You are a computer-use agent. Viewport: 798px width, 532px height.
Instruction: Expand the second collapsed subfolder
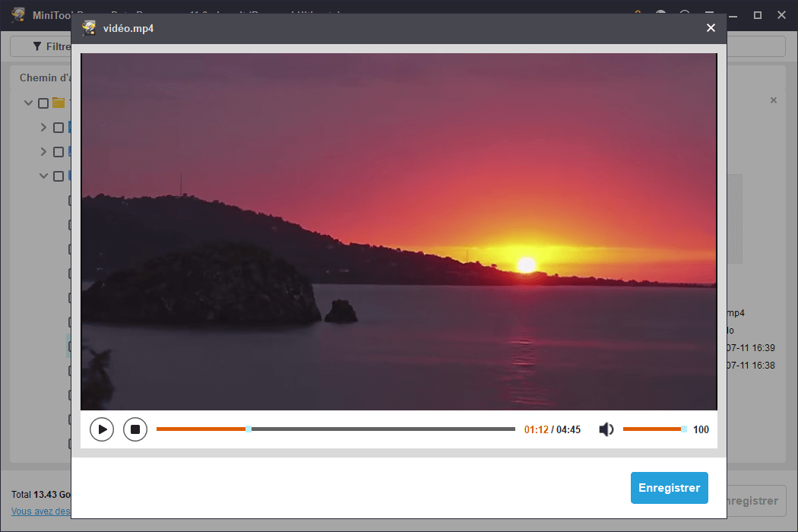43,152
